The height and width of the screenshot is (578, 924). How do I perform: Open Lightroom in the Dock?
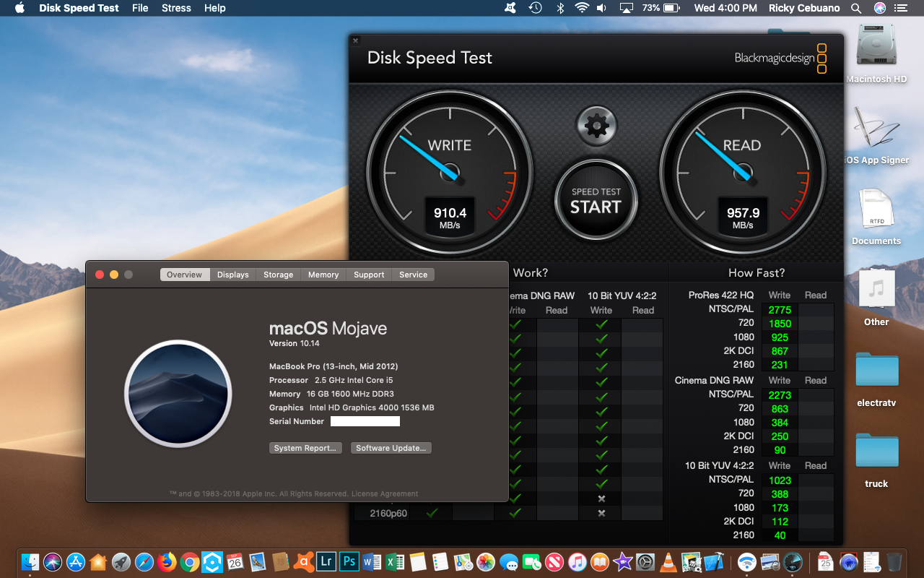[x=326, y=561]
